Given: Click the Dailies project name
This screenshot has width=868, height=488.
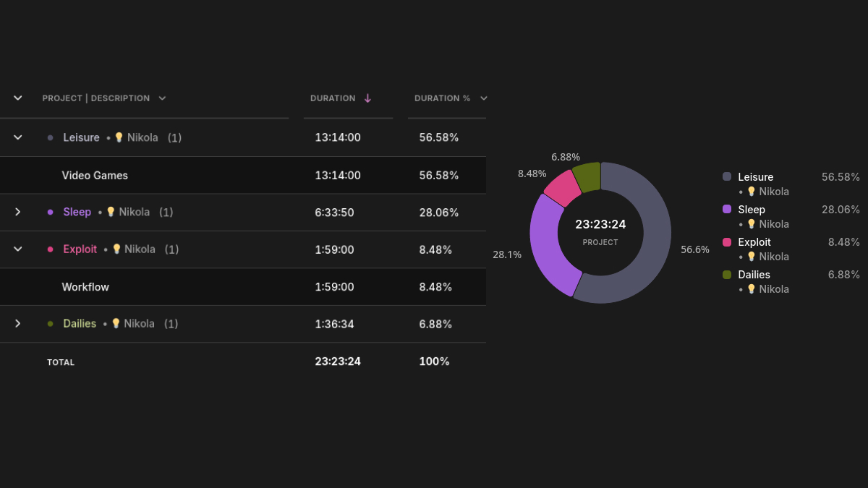Looking at the screenshot, I should pyautogui.click(x=80, y=323).
